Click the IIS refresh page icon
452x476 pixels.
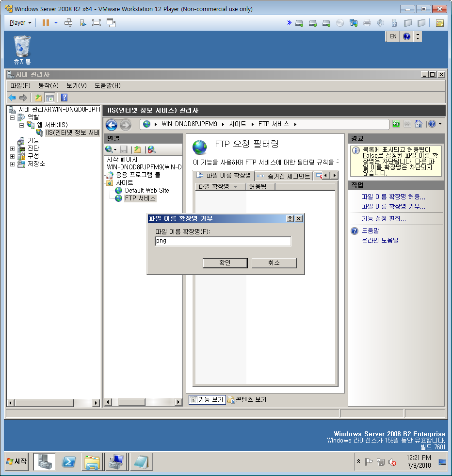[x=396, y=124]
